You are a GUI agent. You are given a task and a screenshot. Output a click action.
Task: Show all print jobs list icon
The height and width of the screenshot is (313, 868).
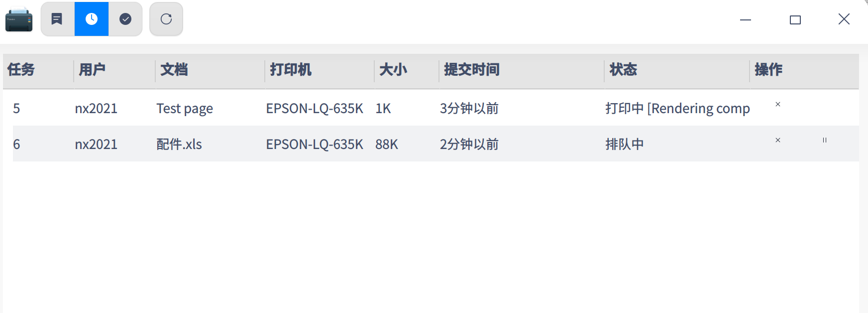[x=57, y=19]
